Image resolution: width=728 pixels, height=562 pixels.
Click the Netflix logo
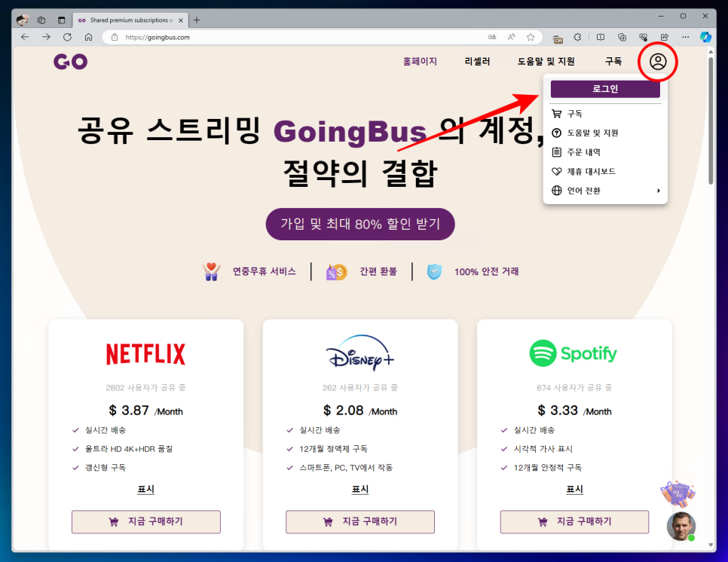(x=145, y=354)
